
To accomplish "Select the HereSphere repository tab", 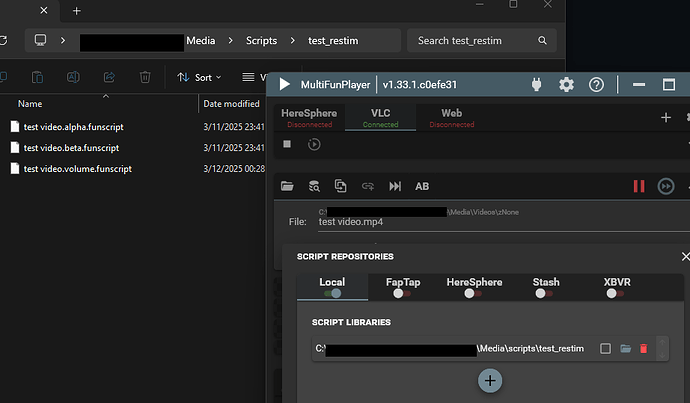I will click(474, 288).
